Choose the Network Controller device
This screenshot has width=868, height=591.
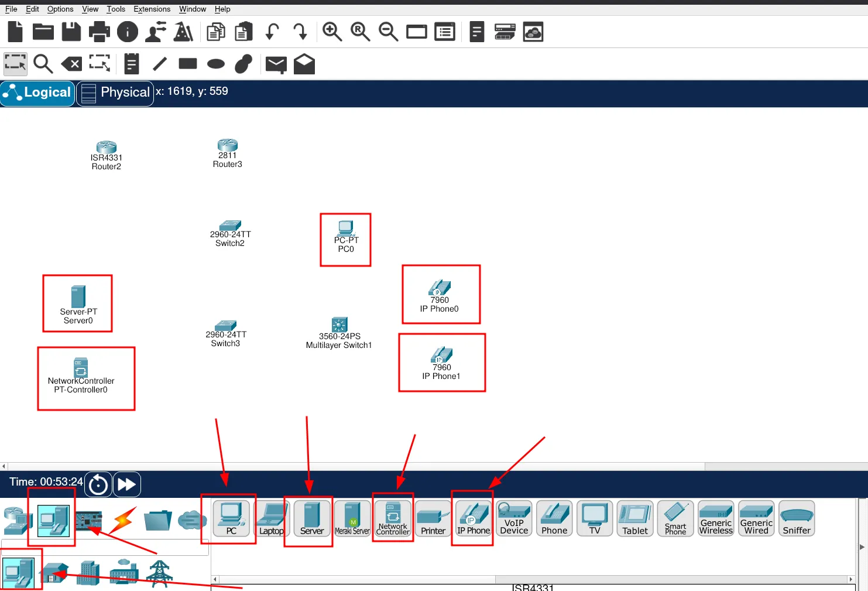coord(393,519)
